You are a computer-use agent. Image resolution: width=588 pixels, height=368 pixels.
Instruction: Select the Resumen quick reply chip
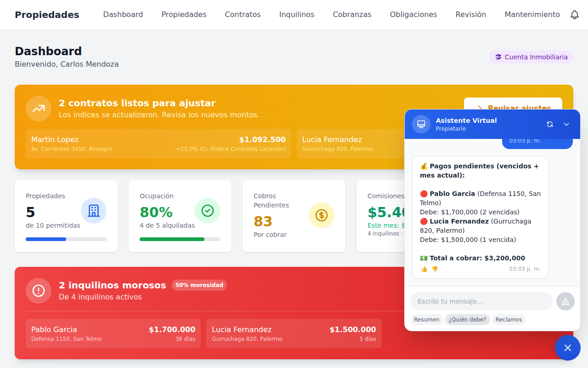(x=426, y=319)
